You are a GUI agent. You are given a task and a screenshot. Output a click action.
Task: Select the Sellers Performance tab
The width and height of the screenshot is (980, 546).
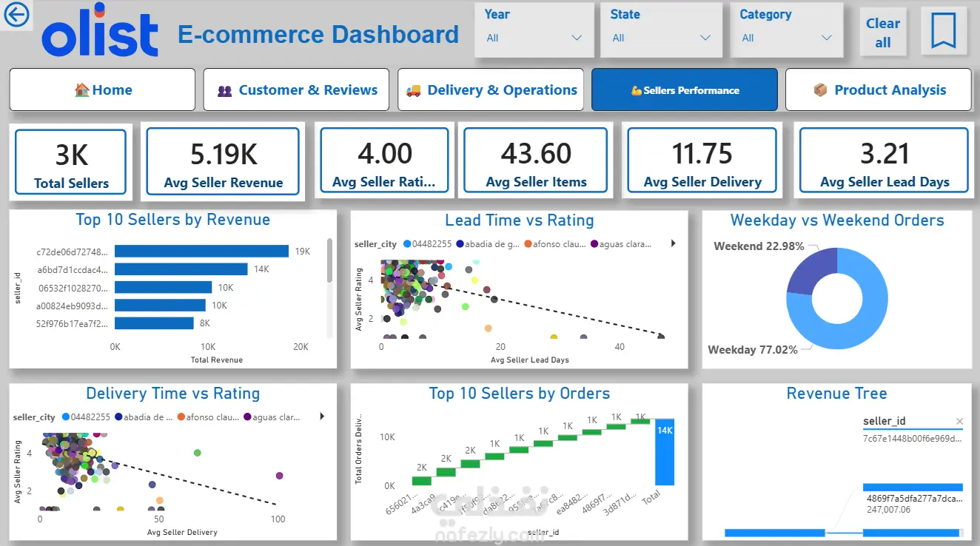click(685, 90)
